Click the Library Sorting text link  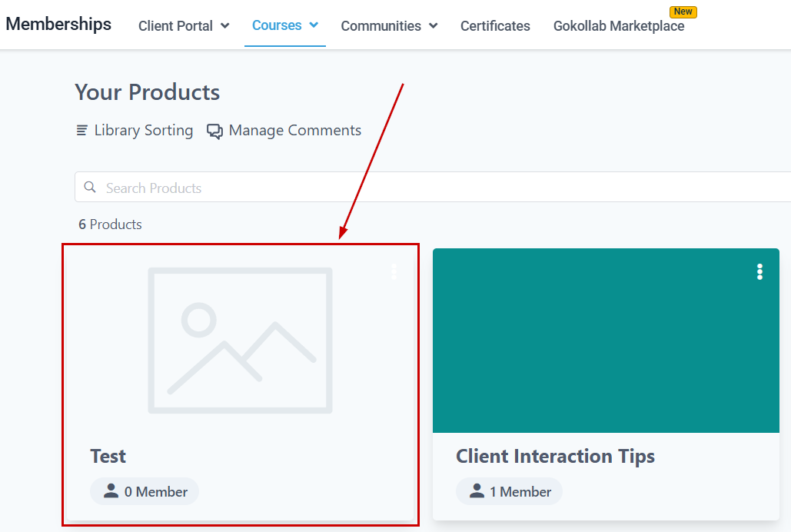click(143, 131)
